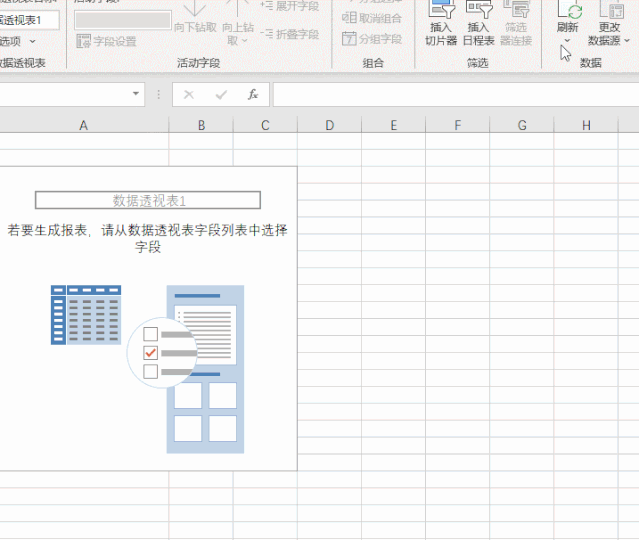Click the 数据透视表1 placeholder title box
The image size is (639, 540).
(148, 200)
